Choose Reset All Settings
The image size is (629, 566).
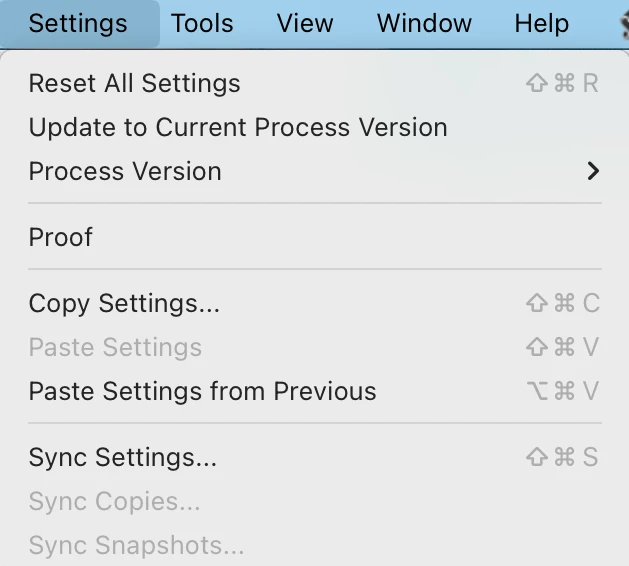135,83
